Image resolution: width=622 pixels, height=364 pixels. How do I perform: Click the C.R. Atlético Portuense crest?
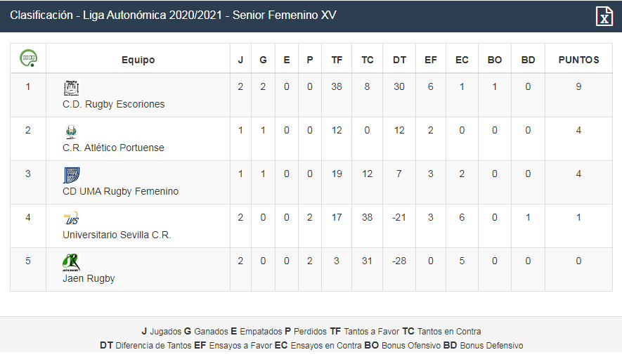tap(72, 131)
